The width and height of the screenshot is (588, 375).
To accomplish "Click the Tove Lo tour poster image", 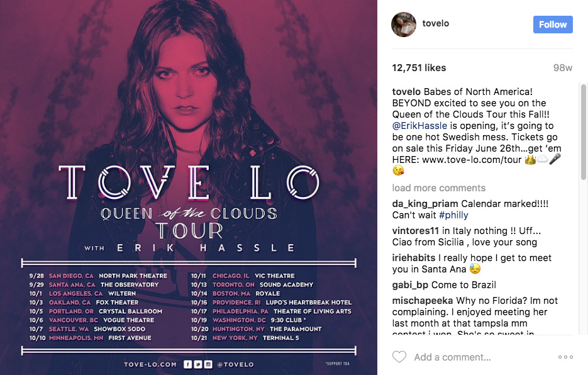I will tap(189, 187).
